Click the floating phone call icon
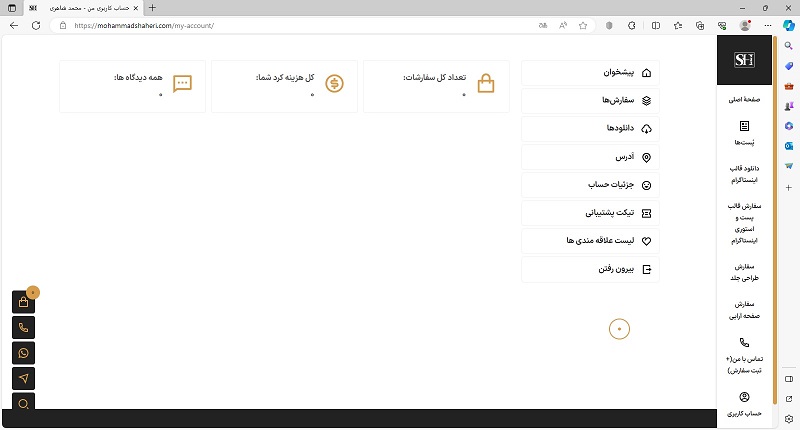The image size is (800, 430). point(24,328)
